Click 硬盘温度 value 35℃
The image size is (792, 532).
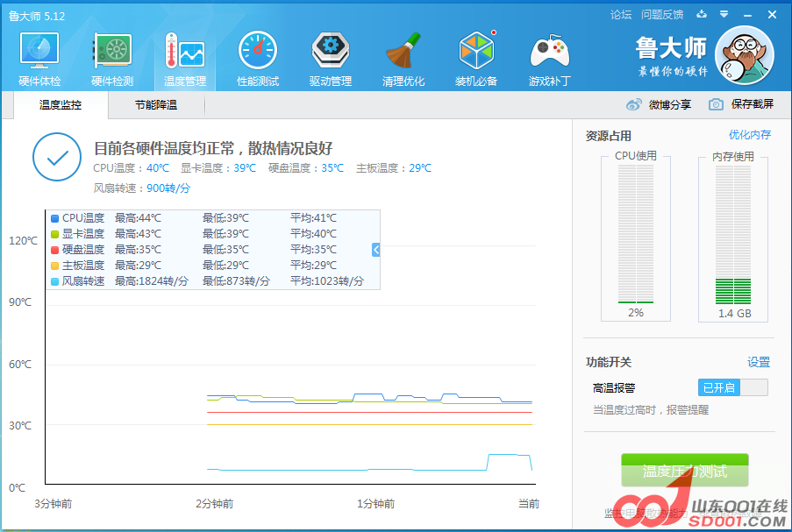click(332, 168)
